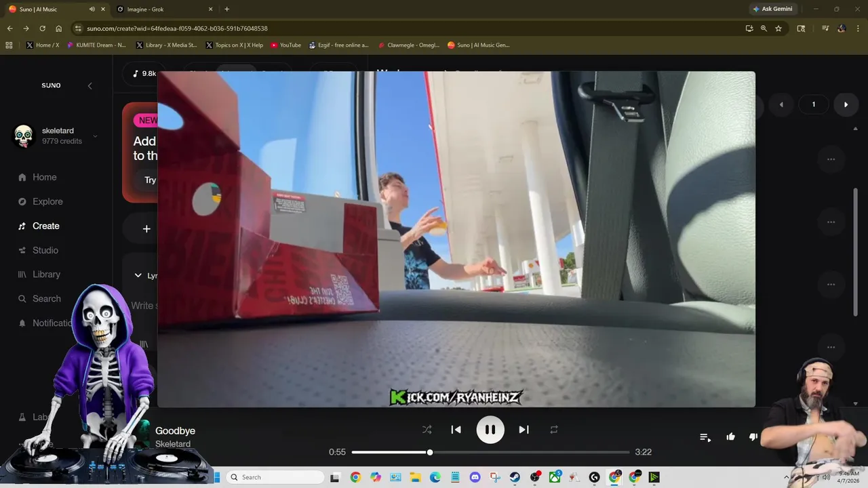Click the page number 1 box
Viewport: 868px width, 488px height.
pyautogui.click(x=814, y=104)
